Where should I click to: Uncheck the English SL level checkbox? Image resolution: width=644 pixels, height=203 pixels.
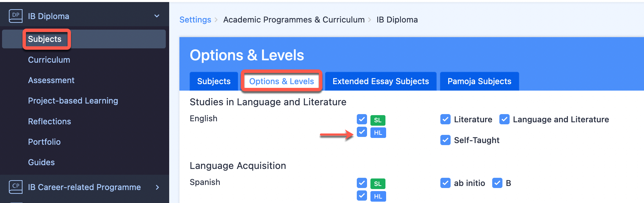coord(362,119)
